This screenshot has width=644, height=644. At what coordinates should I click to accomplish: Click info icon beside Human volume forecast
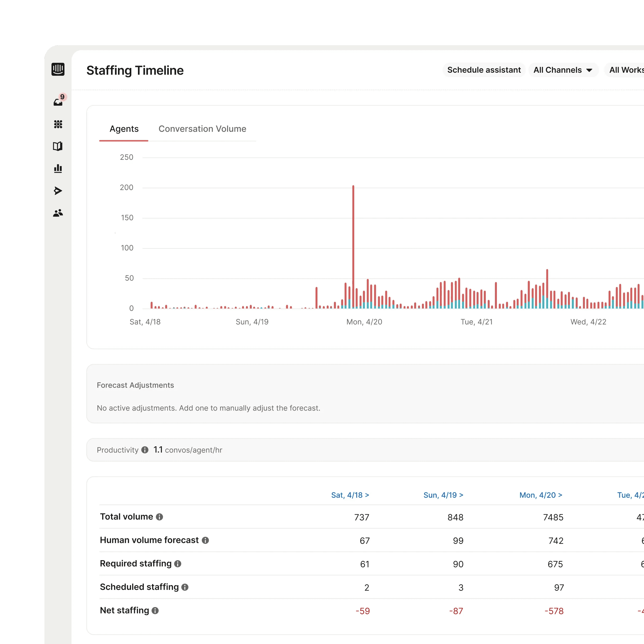click(x=205, y=540)
